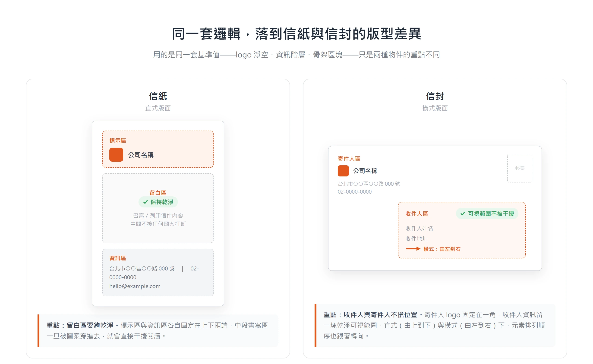Click the note 重點：收件人與寄件人不搶位置
The height and width of the screenshot is (364, 593).
point(435,326)
